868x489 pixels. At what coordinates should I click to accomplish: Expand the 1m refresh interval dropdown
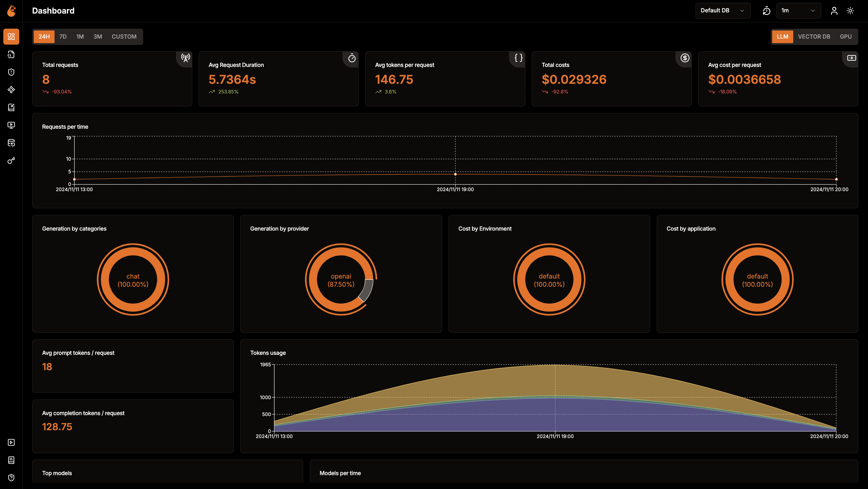point(798,11)
